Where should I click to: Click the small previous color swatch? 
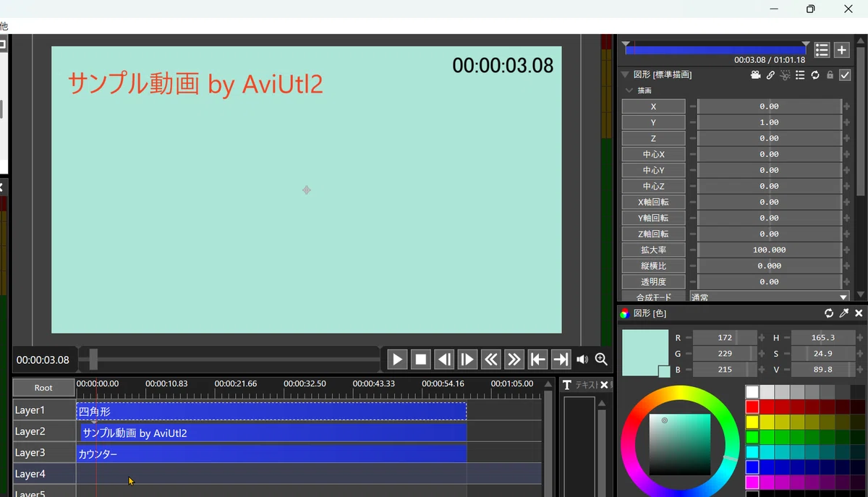click(664, 372)
